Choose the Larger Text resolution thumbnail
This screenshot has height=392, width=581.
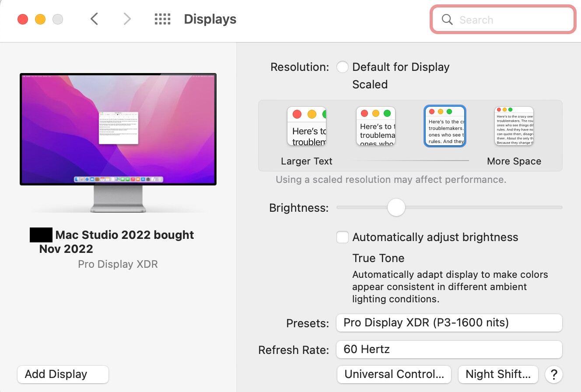(307, 126)
